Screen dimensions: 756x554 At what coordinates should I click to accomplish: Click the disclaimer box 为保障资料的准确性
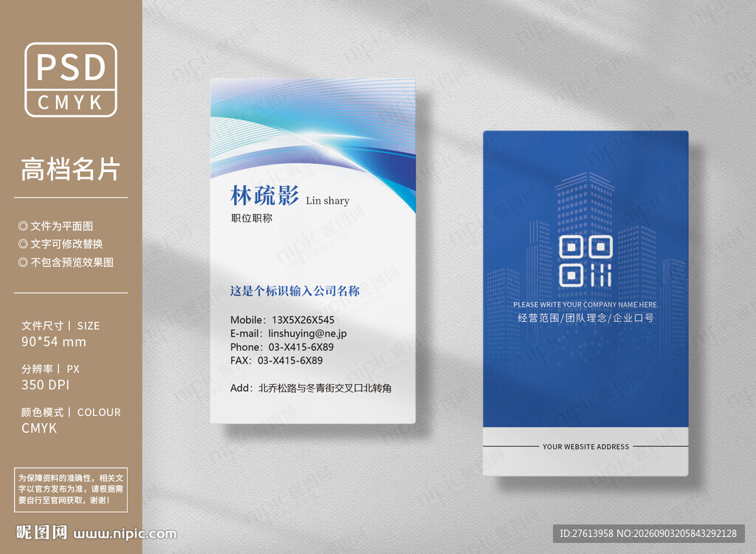(x=71, y=489)
